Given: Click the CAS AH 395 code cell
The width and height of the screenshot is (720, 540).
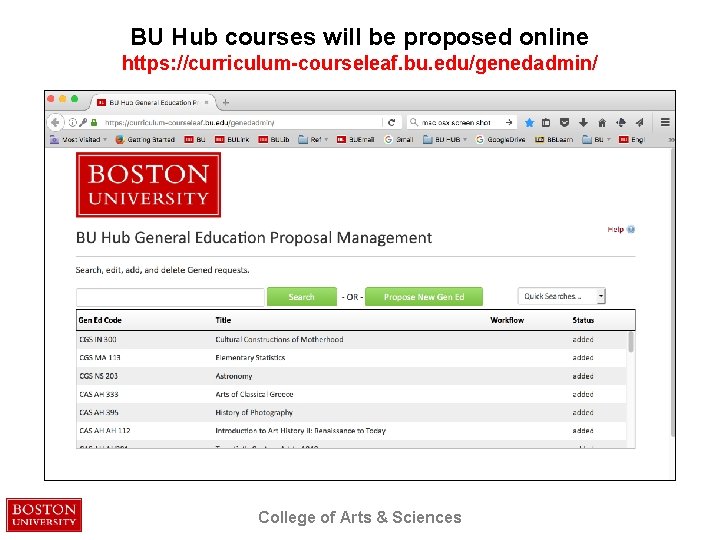Looking at the screenshot, I should [99, 412].
